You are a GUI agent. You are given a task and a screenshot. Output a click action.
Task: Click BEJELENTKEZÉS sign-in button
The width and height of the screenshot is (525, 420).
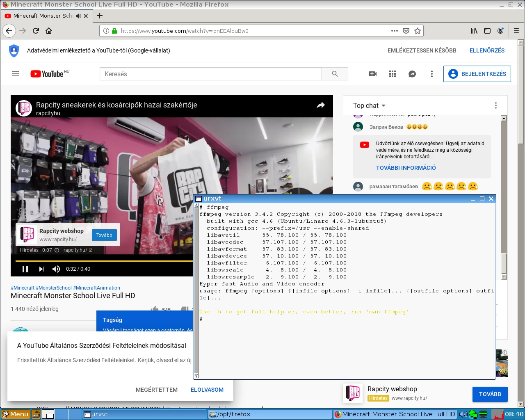477,74
